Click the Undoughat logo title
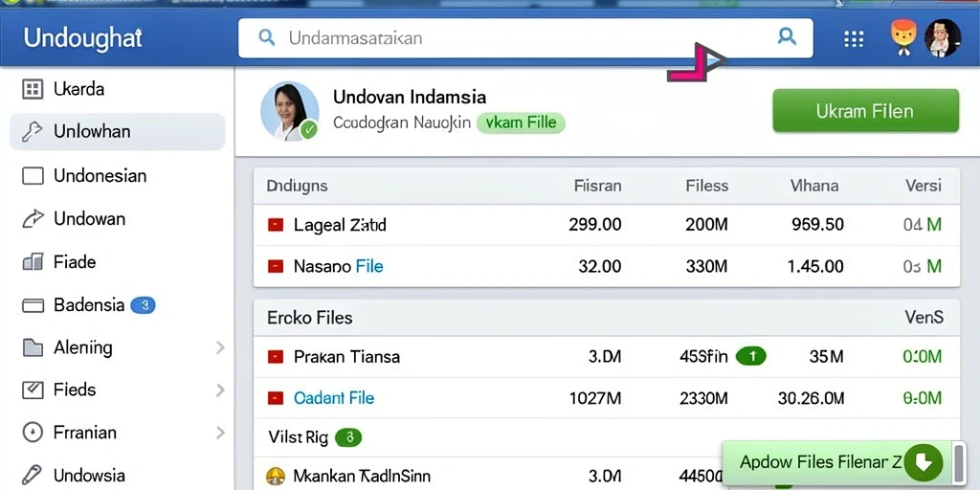Viewport: 980px width, 490px height. coord(82,38)
